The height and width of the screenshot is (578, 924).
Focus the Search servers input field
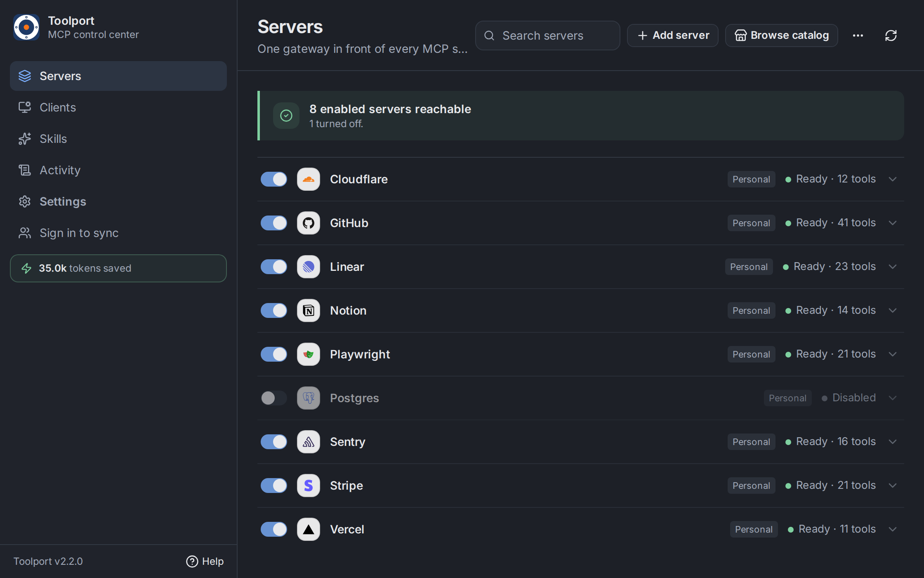tap(548, 36)
